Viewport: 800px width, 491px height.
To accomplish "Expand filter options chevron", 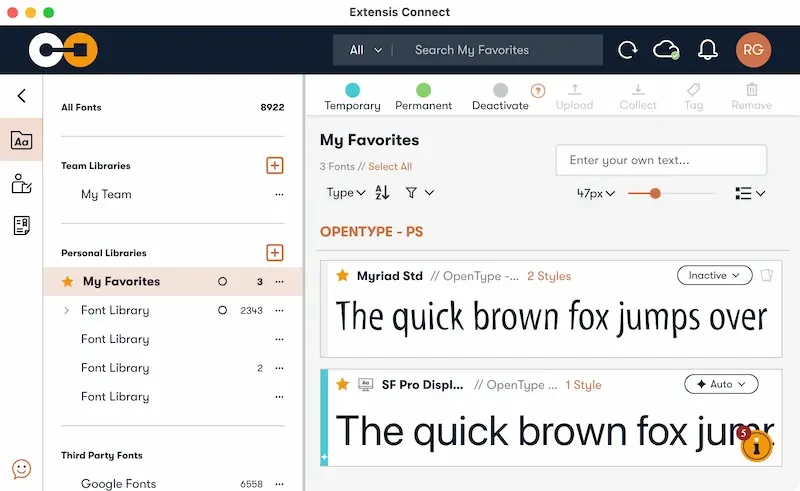I will 430,192.
